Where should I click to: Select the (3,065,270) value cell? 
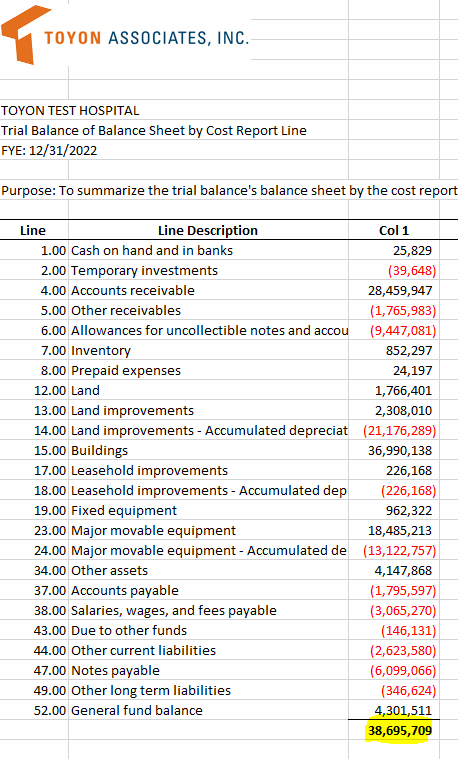coord(394,610)
